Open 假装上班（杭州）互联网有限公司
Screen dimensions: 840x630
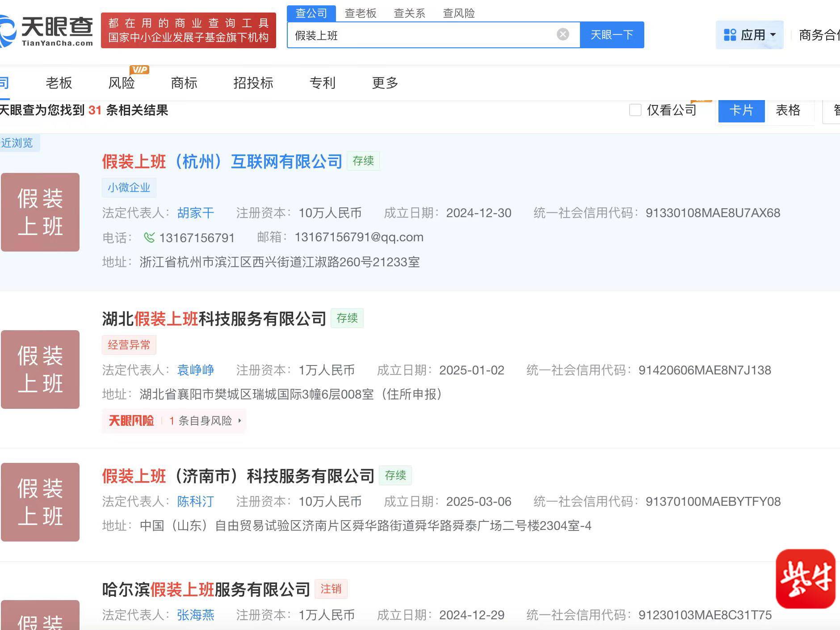222,161
